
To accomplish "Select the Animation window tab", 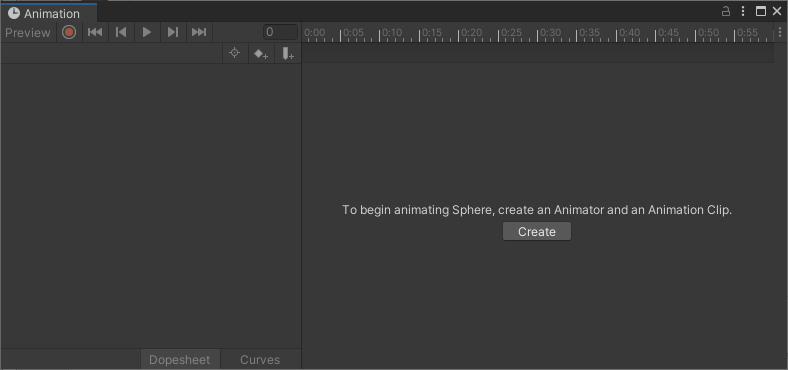I will 48,13.
